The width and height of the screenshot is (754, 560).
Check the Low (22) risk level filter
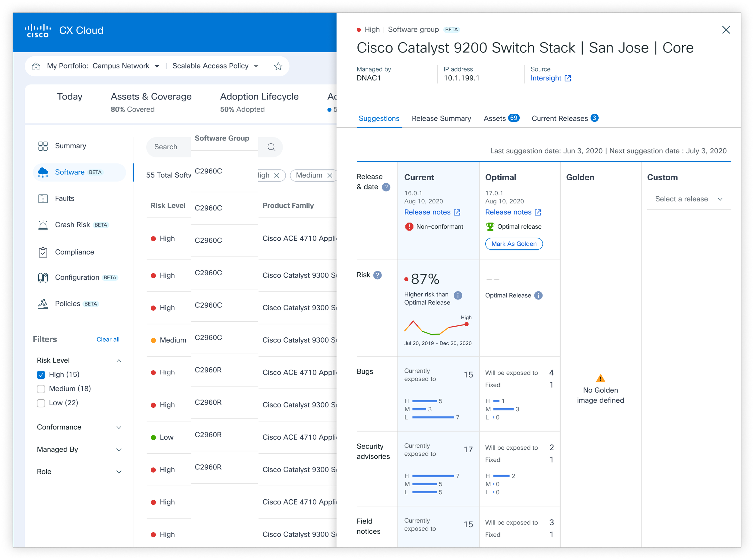(x=41, y=403)
